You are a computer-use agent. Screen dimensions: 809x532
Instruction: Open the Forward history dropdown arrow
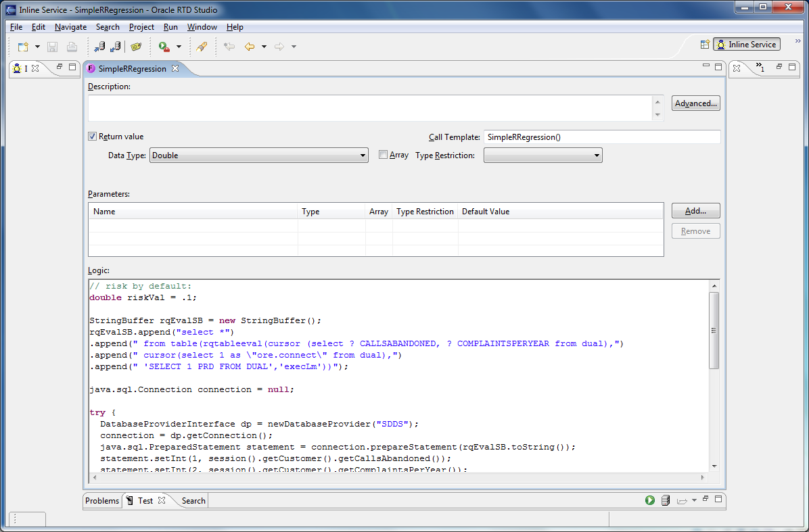click(x=294, y=47)
